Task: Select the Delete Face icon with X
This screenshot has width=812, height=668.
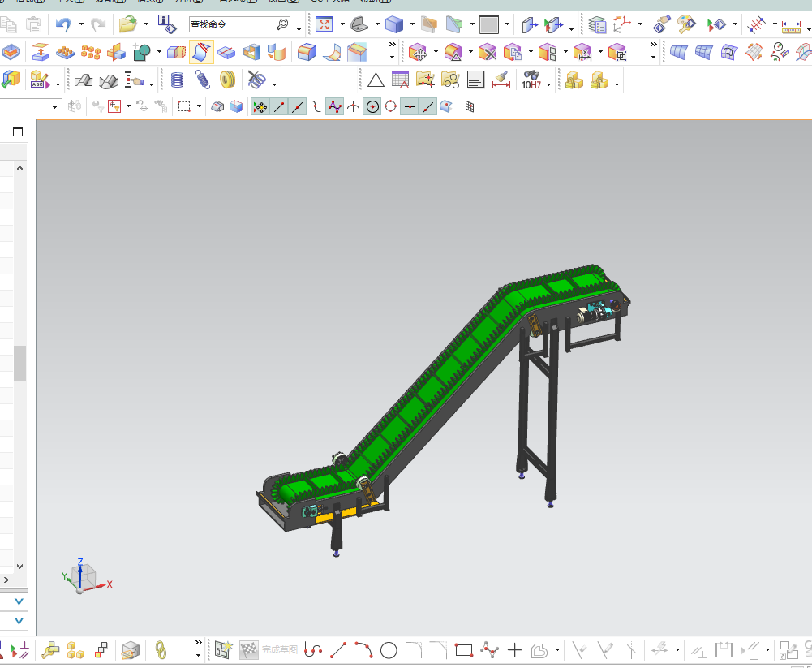Action: tap(487, 52)
